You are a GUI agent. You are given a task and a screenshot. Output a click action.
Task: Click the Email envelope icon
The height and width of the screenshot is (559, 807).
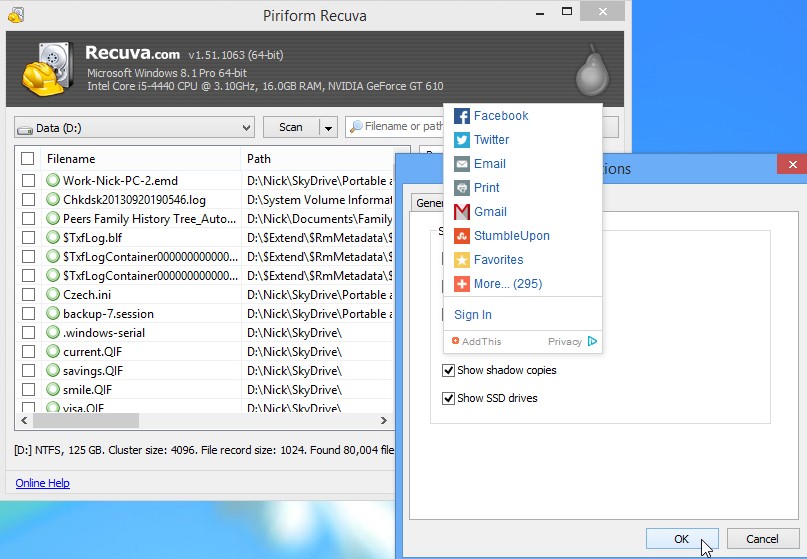[x=462, y=164]
